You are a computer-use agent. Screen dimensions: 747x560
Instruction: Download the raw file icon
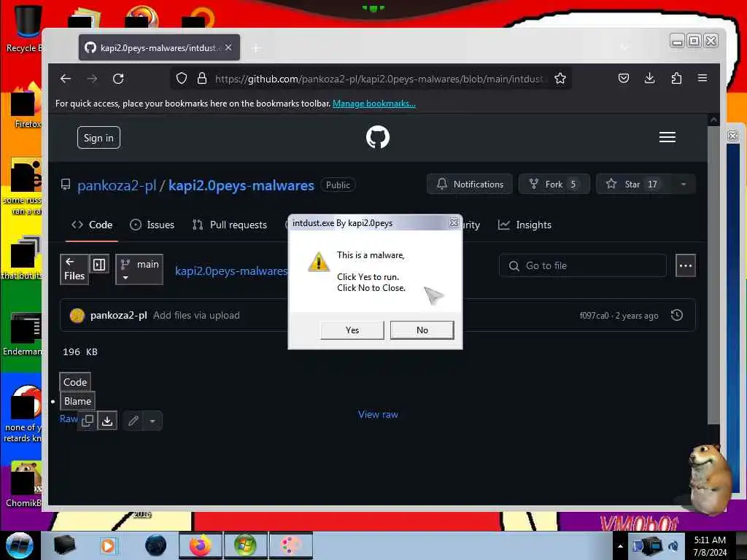click(x=108, y=421)
